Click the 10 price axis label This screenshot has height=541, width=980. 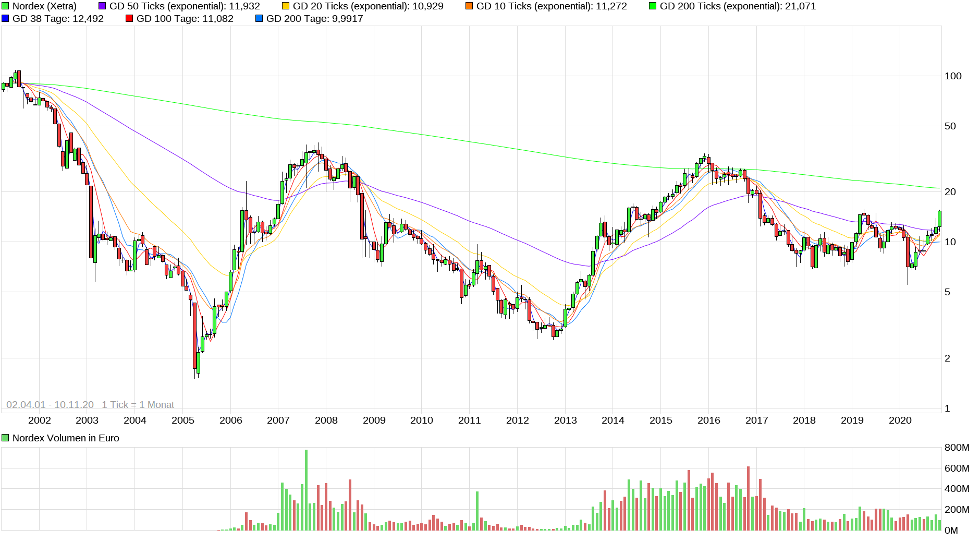tap(950, 242)
